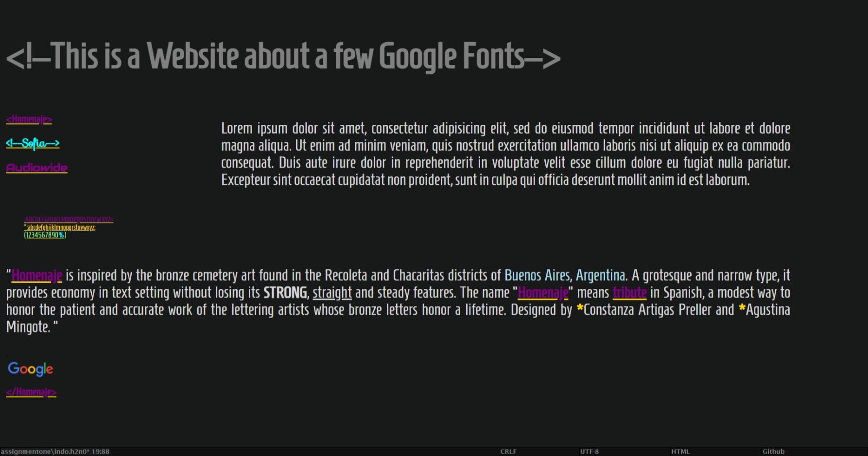Screen dimensions: 868x456
Task: Open the "<!—Sofia—>" font link
Action: [x=33, y=143]
